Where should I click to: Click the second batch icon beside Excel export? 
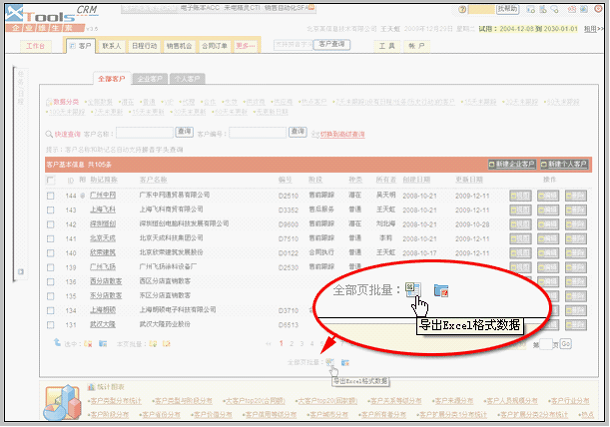pyautogui.click(x=441, y=291)
